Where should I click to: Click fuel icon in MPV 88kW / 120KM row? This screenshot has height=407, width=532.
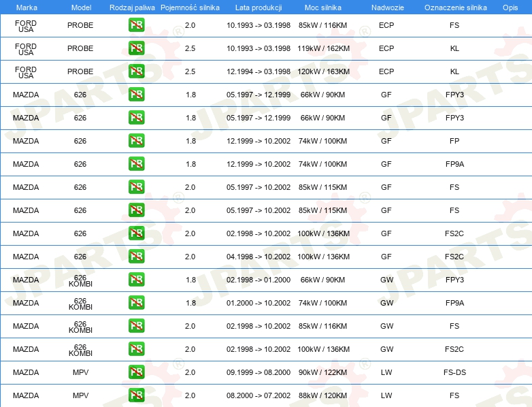[x=136, y=395]
